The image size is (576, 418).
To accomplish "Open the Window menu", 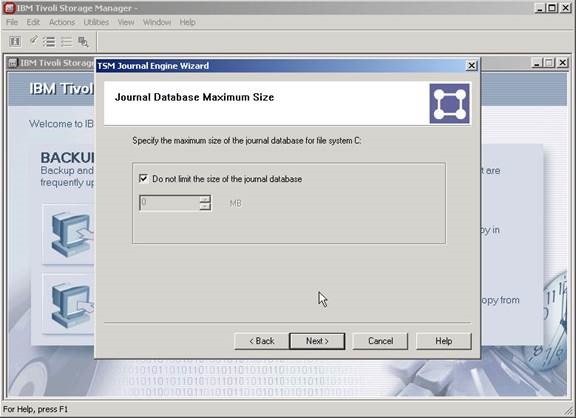I will (x=157, y=22).
